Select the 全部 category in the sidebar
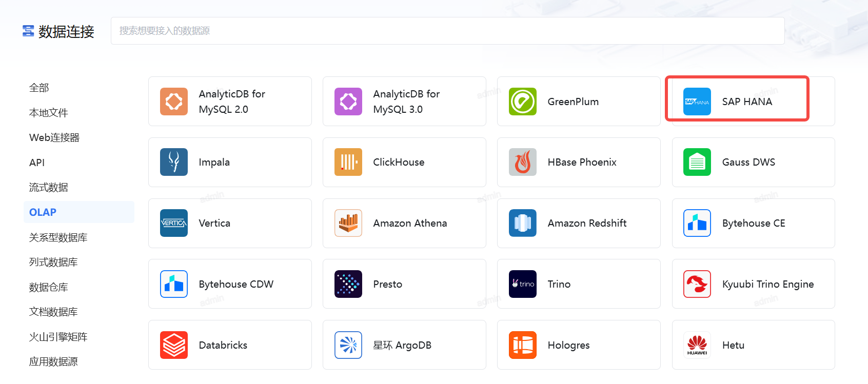 (39, 88)
